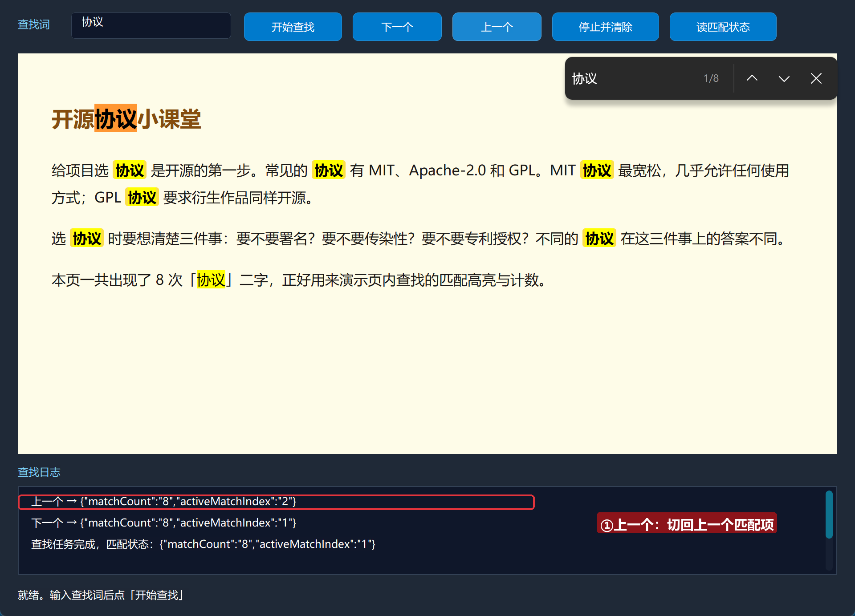Click the find bar text box showing 协议
Image resolution: width=855 pixels, height=616 pixels.
tap(632, 78)
